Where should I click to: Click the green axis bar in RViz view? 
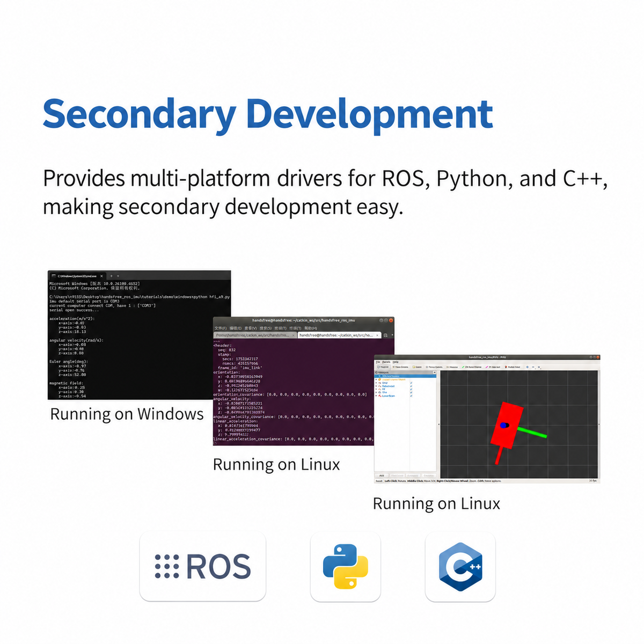531,431
